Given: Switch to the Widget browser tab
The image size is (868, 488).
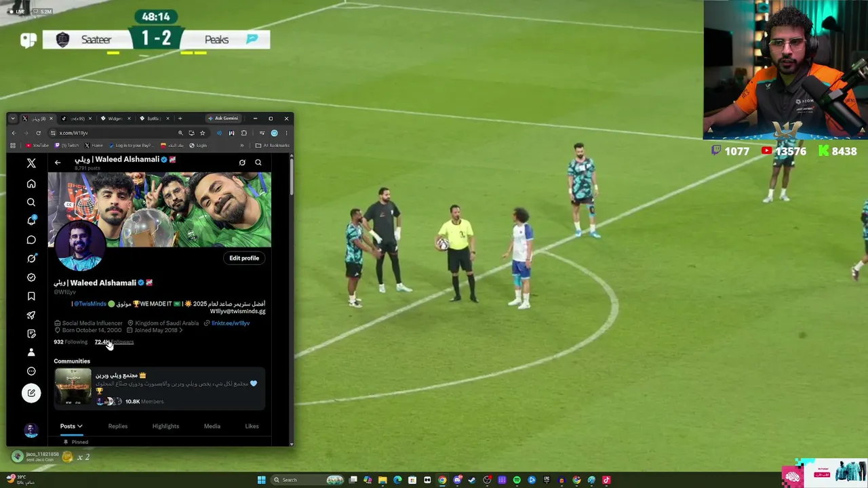Looking at the screenshot, I should click(117, 119).
